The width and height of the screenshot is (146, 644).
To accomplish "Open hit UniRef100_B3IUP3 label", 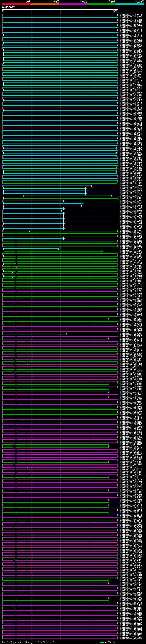I will (x=131, y=251).
